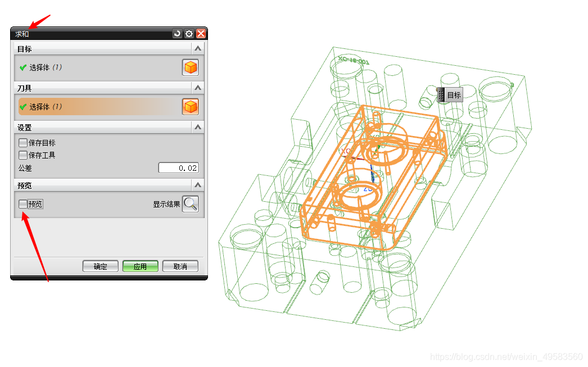Click the 公差 label

25,168
